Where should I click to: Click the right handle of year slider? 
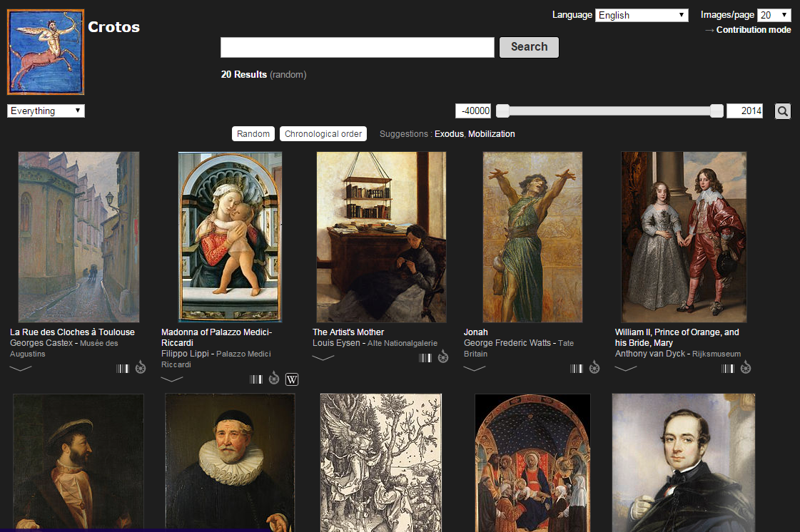[717, 111]
